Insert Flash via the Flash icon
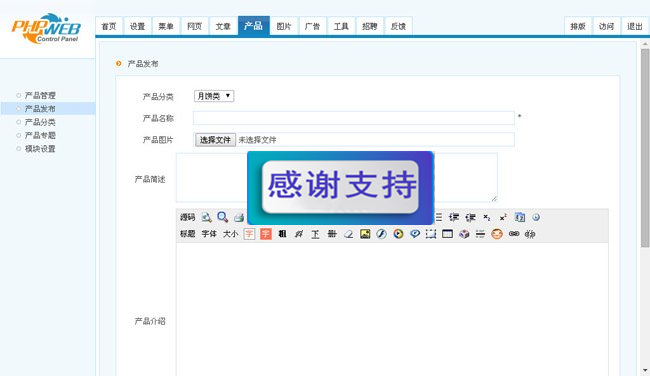This screenshot has width=650, height=376. tap(381, 234)
